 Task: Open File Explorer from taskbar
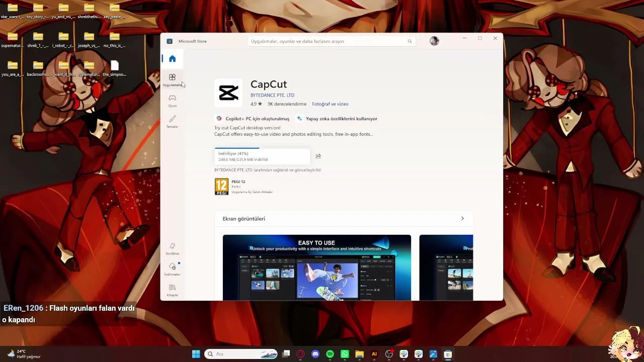pyautogui.click(x=359, y=354)
